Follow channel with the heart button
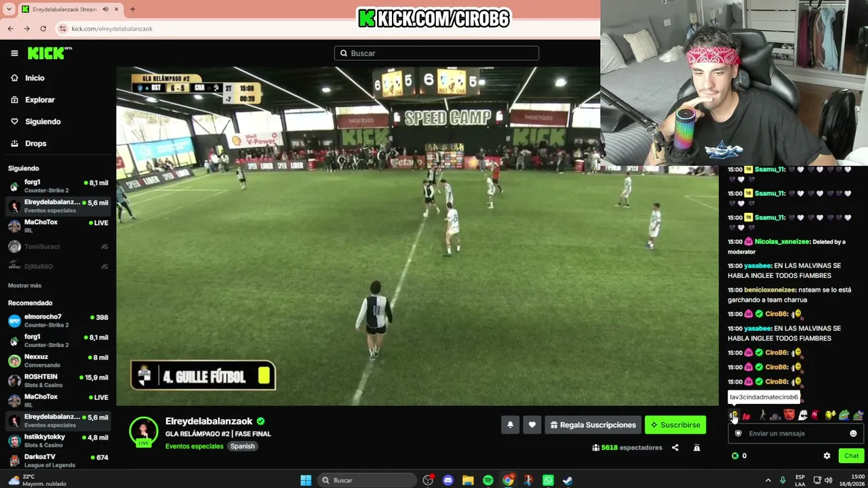868x488 pixels. pos(532,425)
